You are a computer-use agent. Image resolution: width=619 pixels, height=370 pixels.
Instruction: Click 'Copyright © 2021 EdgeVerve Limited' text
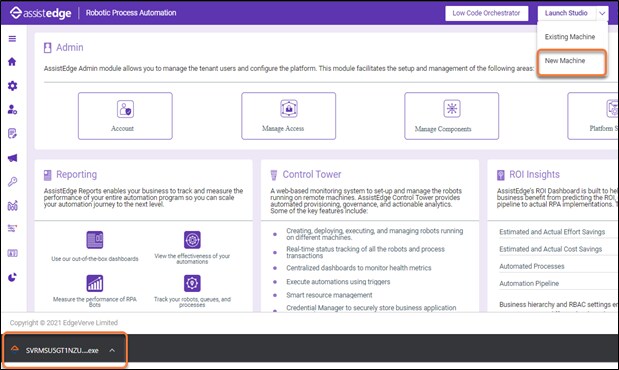tap(64, 323)
